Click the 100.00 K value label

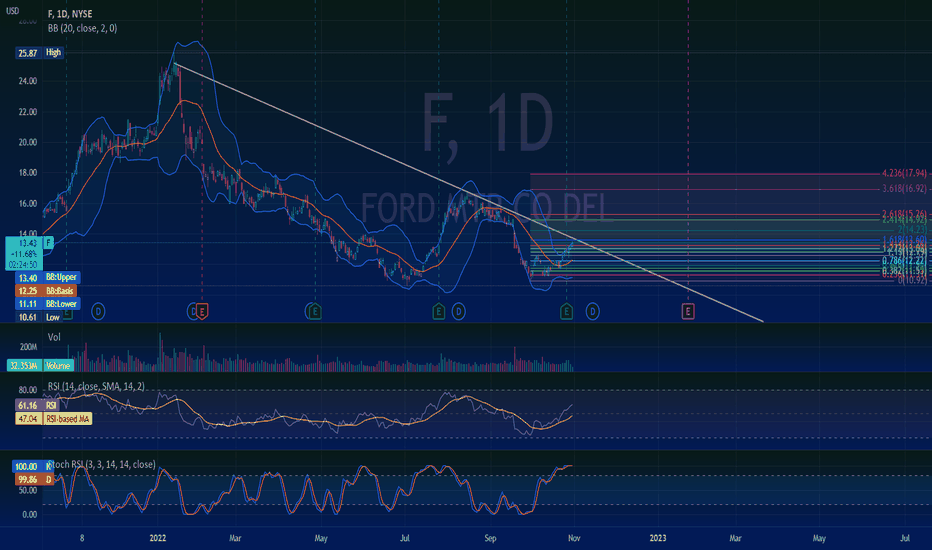coord(33,467)
